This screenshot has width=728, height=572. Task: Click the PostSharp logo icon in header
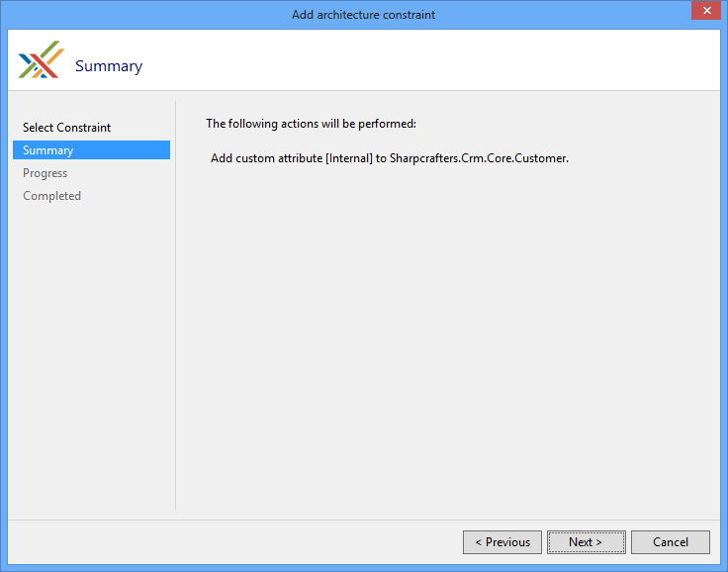click(41, 60)
